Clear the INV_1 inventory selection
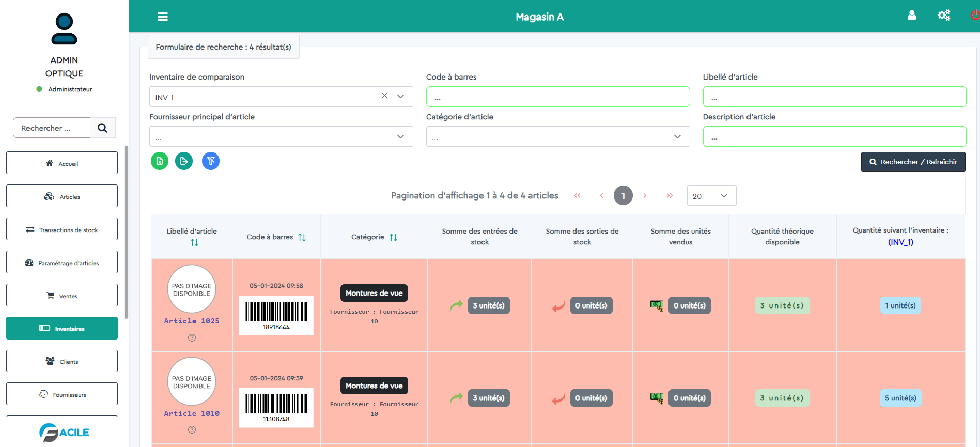The height and width of the screenshot is (447, 980). [384, 96]
